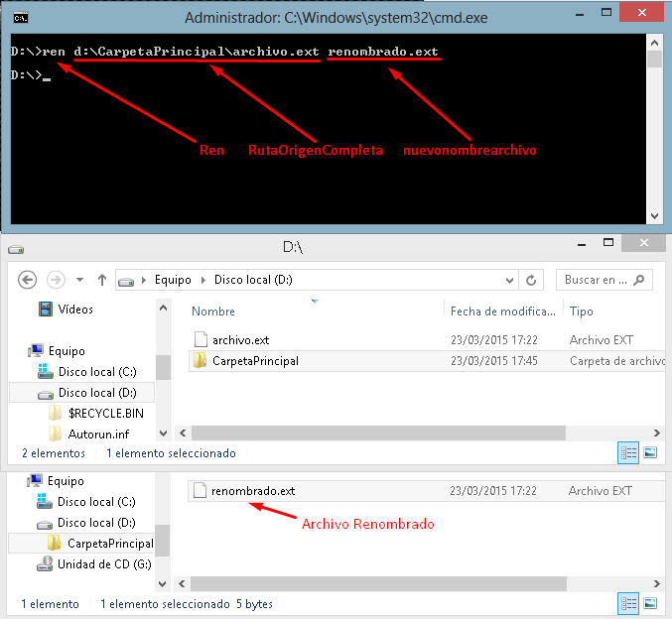This screenshot has height=619, width=672.
Task: Select Disco local (D:) in lower navigation pane
Action: pos(86,523)
